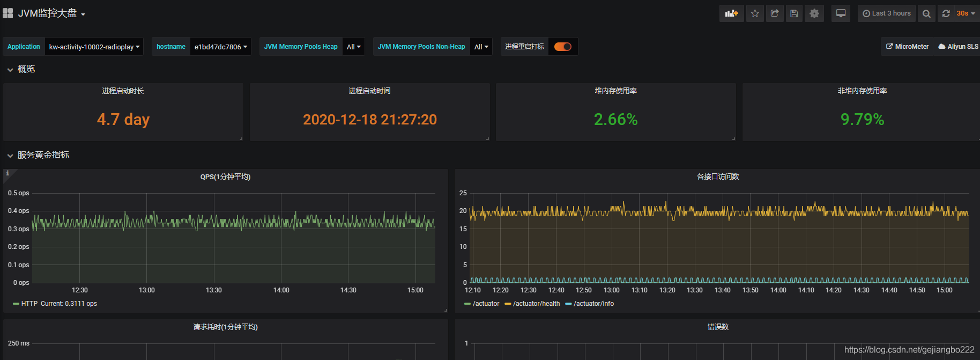Open the hostname e1bd47dc7806 dropdown
The image size is (980, 360).
point(220,47)
